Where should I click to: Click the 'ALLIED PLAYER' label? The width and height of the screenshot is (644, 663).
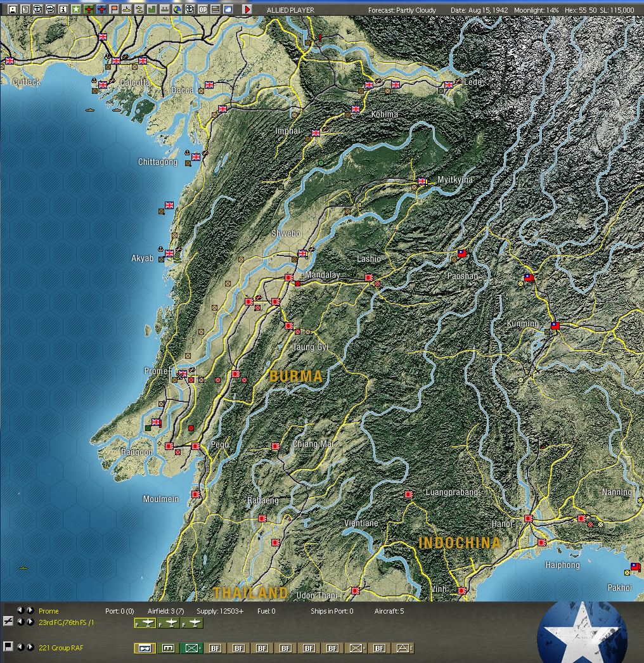[290, 10]
